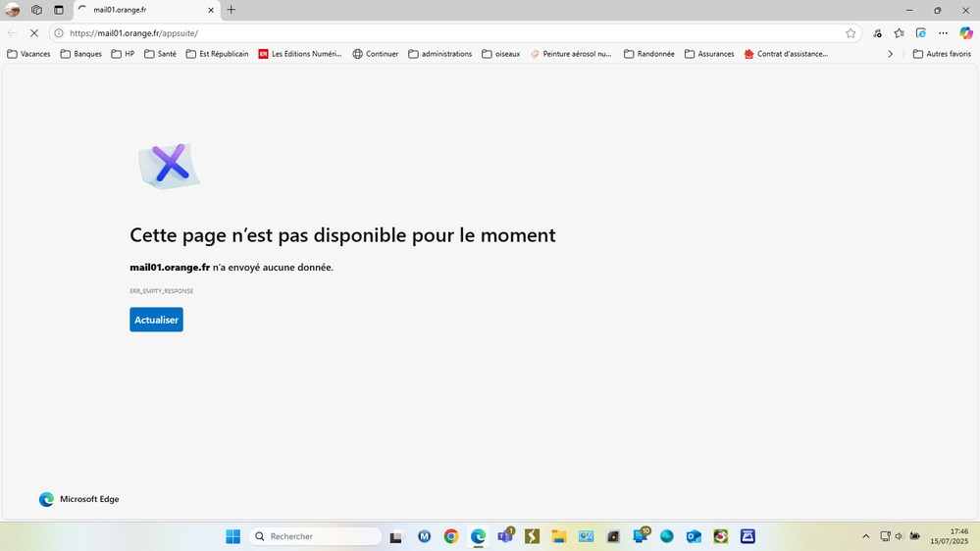
Task: Open the dark blue scanner app on the taskbar
Action: point(748,536)
